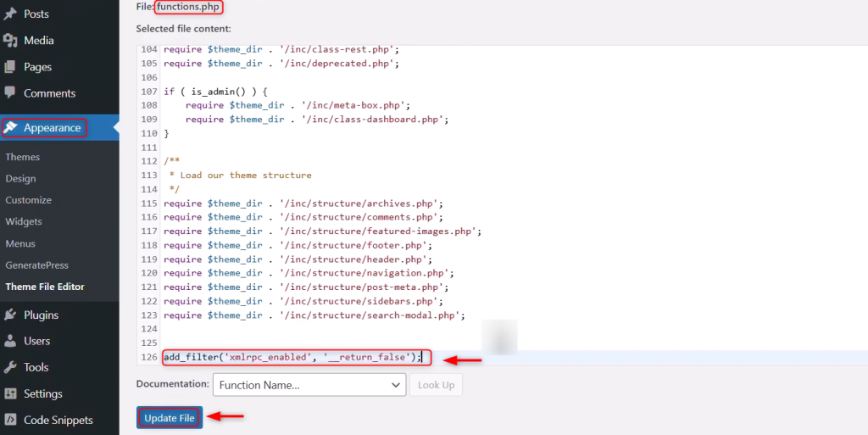Click the Users person icon
Image resolution: width=868 pixels, height=435 pixels.
coord(10,341)
